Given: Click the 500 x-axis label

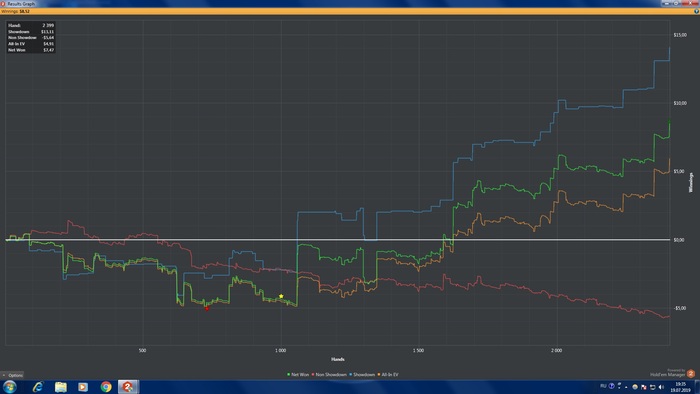Looking at the screenshot, I should tap(142, 350).
